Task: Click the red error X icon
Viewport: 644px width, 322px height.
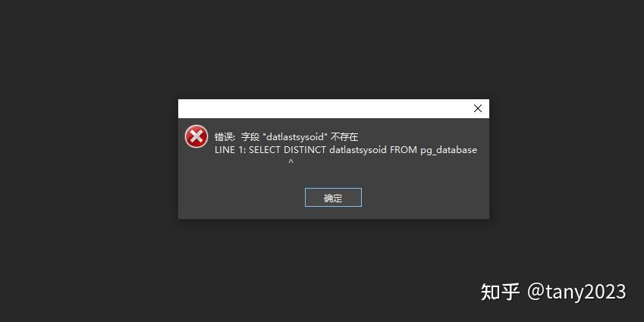Action: pyautogui.click(x=196, y=136)
